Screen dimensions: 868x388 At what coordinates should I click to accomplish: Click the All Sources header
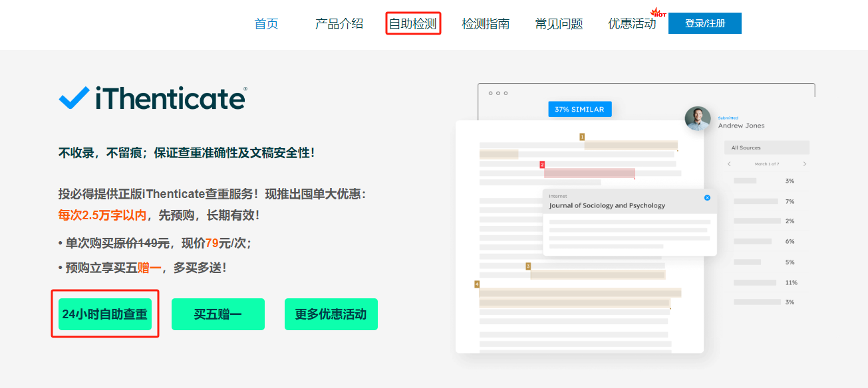(767, 147)
